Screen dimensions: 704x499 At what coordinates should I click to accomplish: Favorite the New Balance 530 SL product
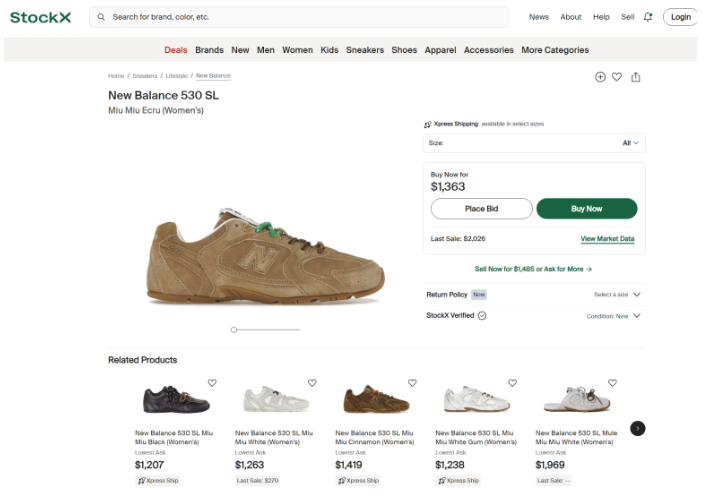(x=617, y=77)
